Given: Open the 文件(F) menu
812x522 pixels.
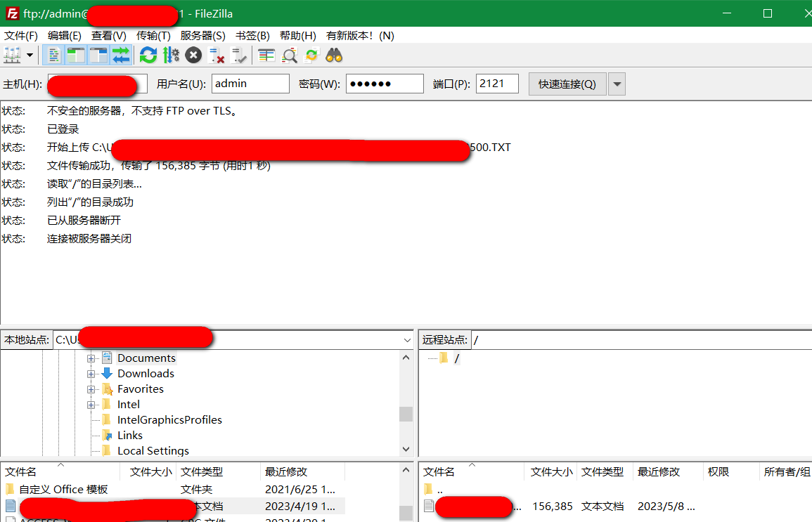Looking at the screenshot, I should click(x=21, y=36).
